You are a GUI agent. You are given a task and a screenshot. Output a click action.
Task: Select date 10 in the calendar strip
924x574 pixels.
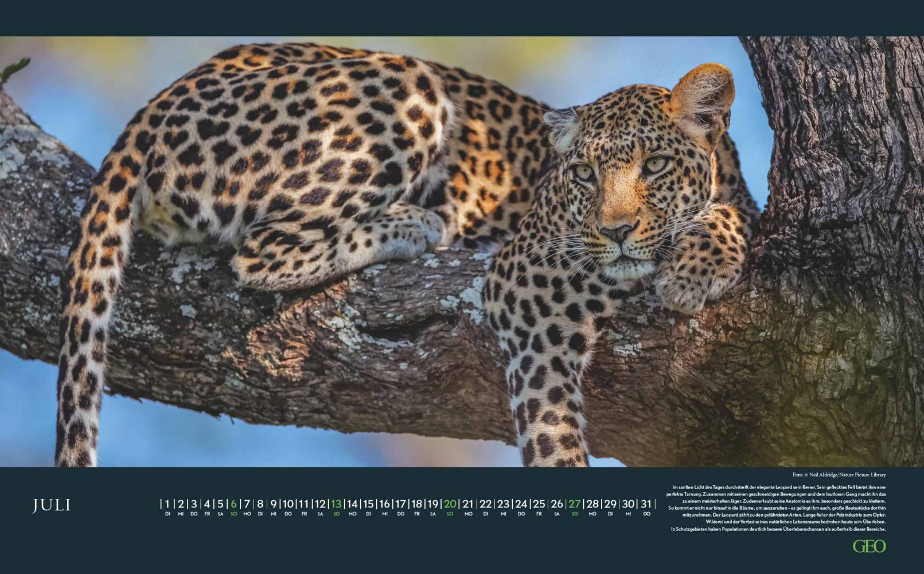click(x=288, y=504)
